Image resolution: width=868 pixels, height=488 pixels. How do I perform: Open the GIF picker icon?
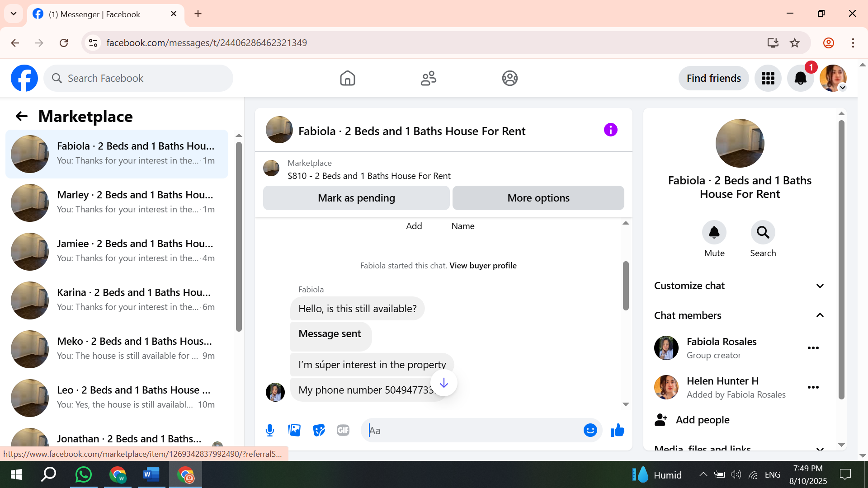coord(343,430)
